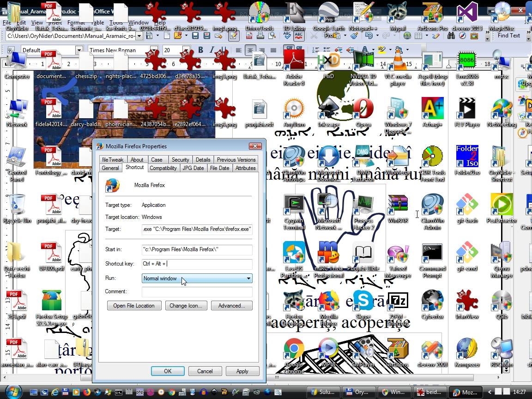Click into the Comment text field
The height and width of the screenshot is (399, 532).
(197, 291)
